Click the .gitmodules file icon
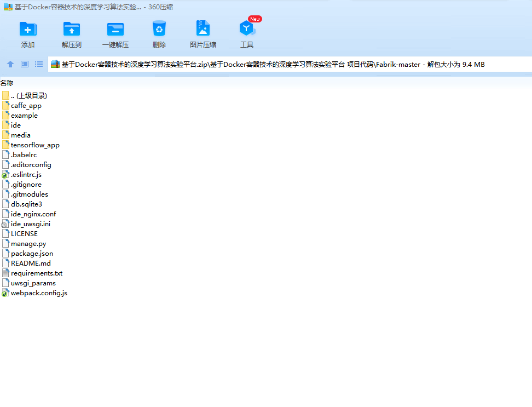Viewport: 532px width, 407px height. point(5,194)
